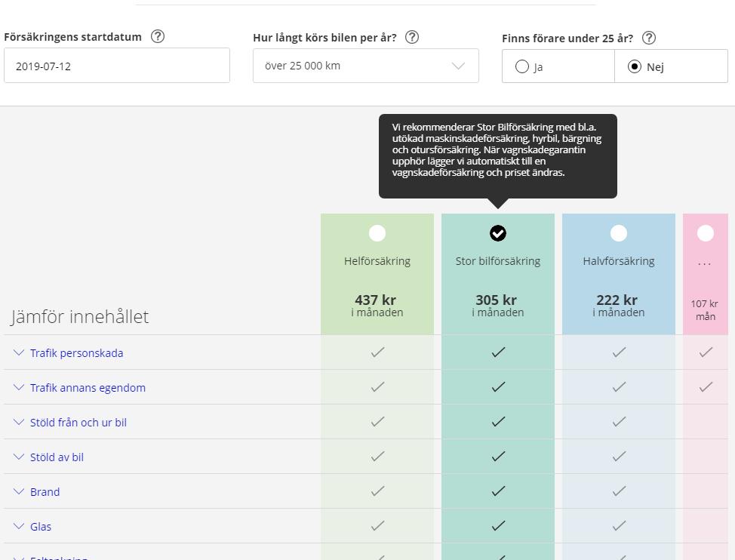The height and width of the screenshot is (560, 735).
Task: Click Halvförsäkring checkmark in Brand row
Action: [x=620, y=491]
